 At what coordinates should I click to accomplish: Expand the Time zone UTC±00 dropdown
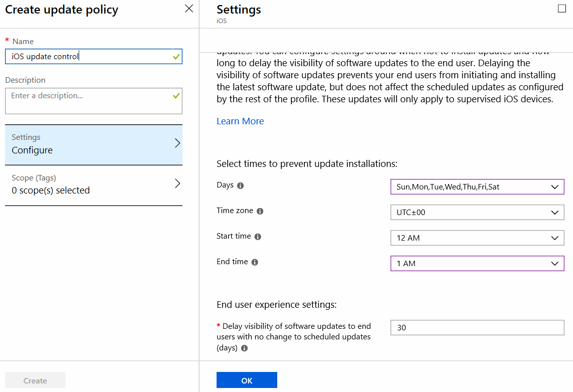tap(477, 213)
